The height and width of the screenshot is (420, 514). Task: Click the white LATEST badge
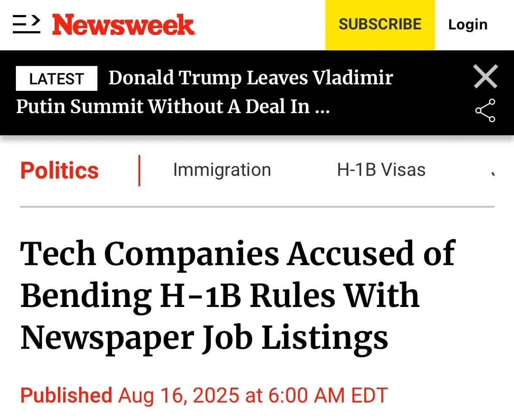pyautogui.click(x=57, y=79)
